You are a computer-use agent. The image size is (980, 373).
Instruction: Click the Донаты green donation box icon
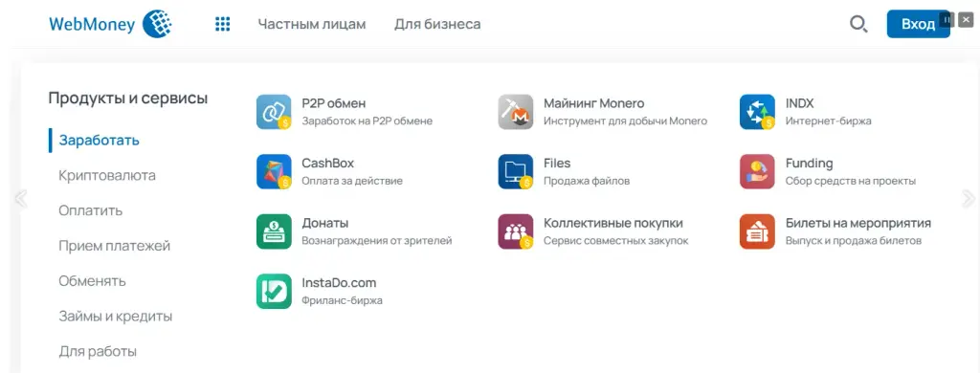pyautogui.click(x=274, y=231)
